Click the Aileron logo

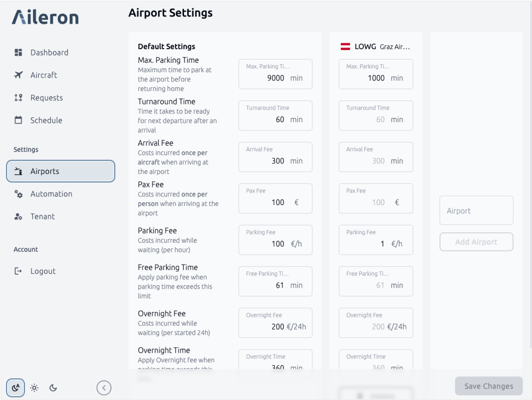point(45,17)
